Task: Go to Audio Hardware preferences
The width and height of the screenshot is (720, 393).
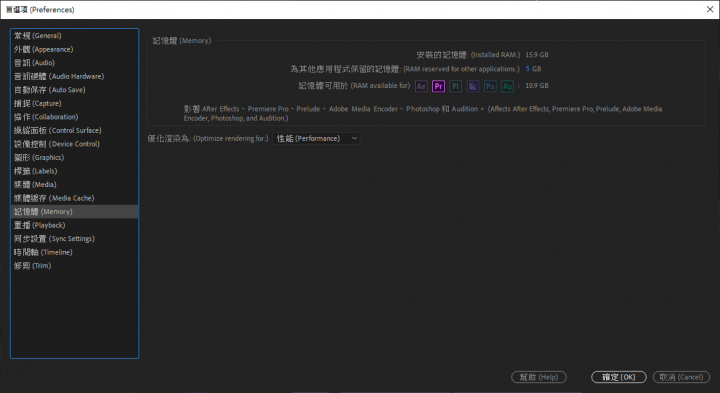Action: point(74,76)
